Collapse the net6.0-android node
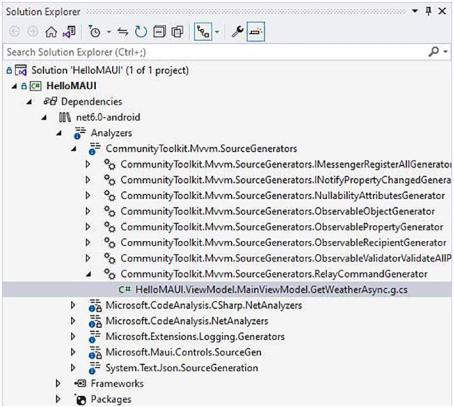Viewport: 454px width, 407px height. (44, 117)
